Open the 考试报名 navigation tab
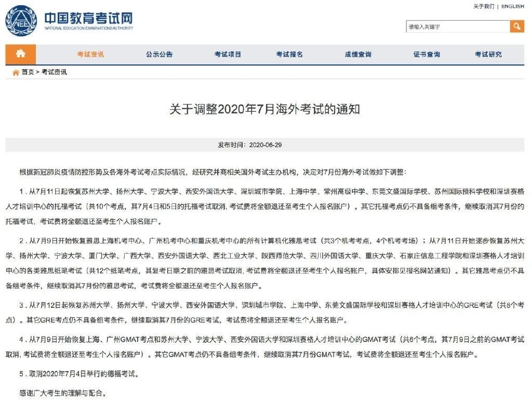The height and width of the screenshot is (415, 532). click(289, 54)
